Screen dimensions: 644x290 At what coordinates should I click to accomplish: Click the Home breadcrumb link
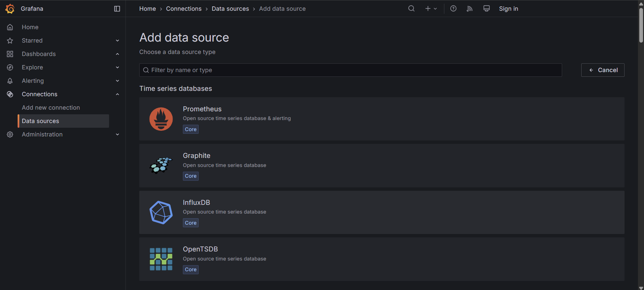(148, 9)
